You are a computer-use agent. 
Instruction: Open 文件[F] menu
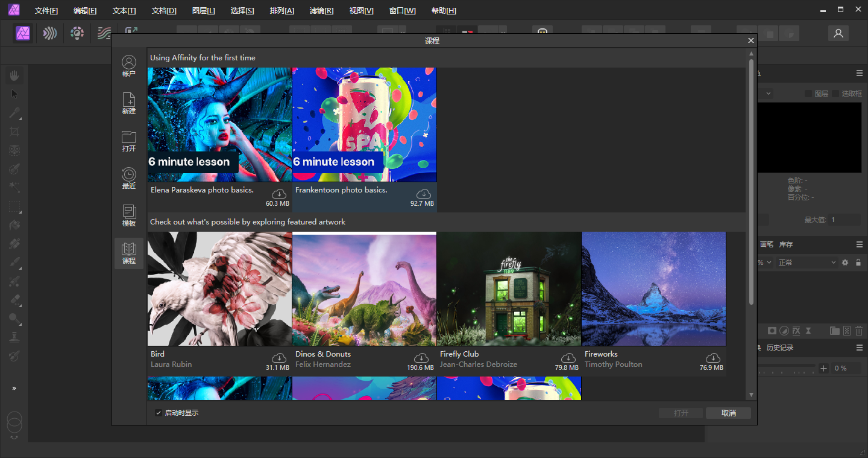[x=46, y=11]
